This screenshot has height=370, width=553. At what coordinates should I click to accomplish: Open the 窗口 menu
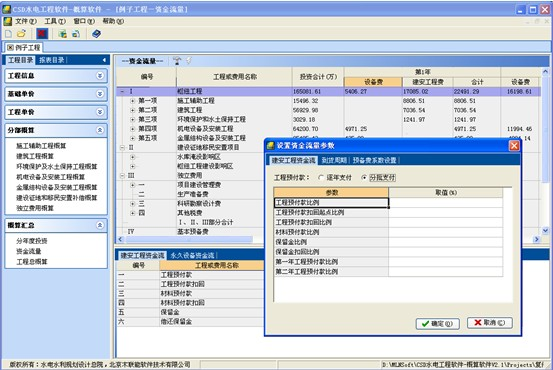pos(84,22)
